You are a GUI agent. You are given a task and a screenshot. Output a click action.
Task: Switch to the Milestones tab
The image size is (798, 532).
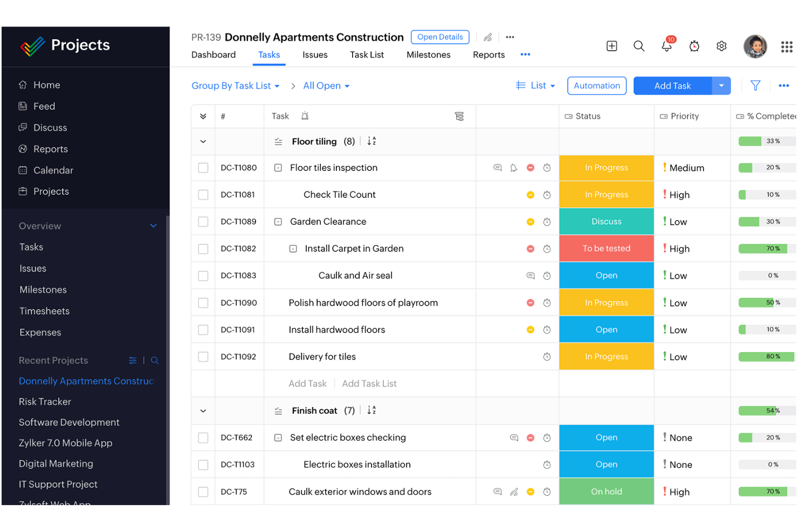tap(428, 54)
